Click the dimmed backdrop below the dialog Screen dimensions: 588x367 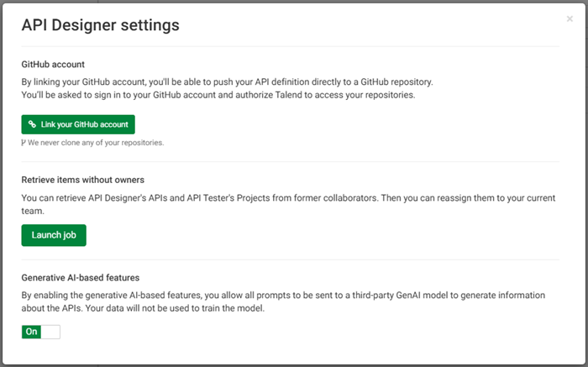pos(294,365)
